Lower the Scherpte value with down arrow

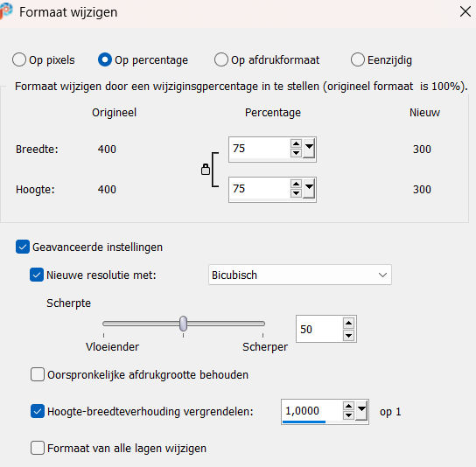tap(349, 335)
